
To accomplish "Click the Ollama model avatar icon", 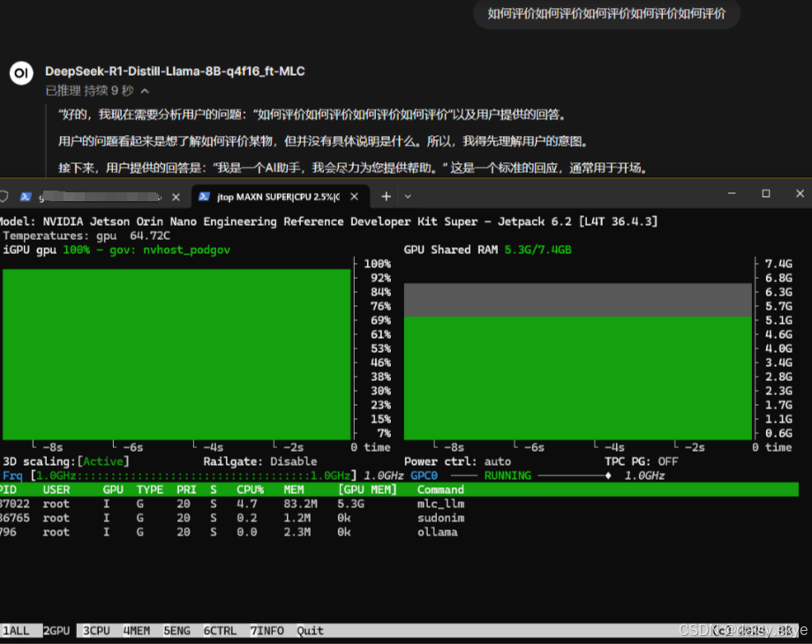I will 21,73.
